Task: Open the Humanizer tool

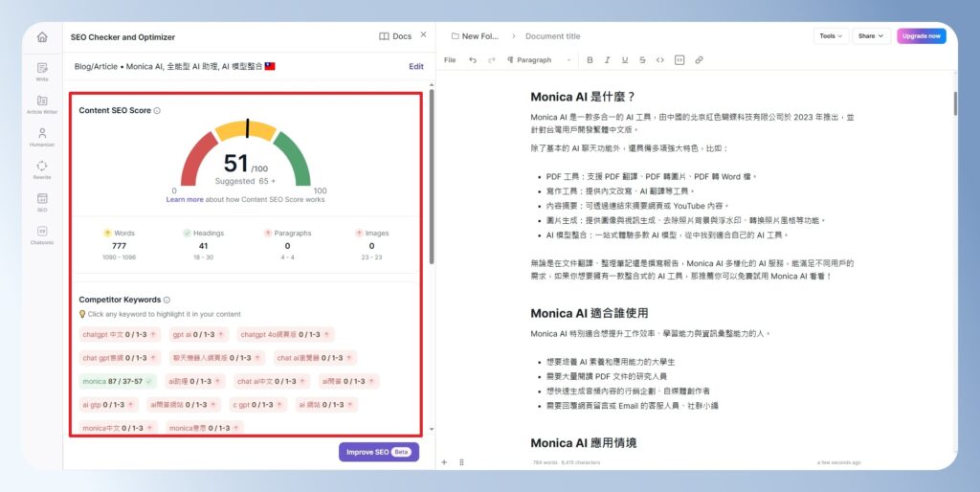Action: pos(42,137)
